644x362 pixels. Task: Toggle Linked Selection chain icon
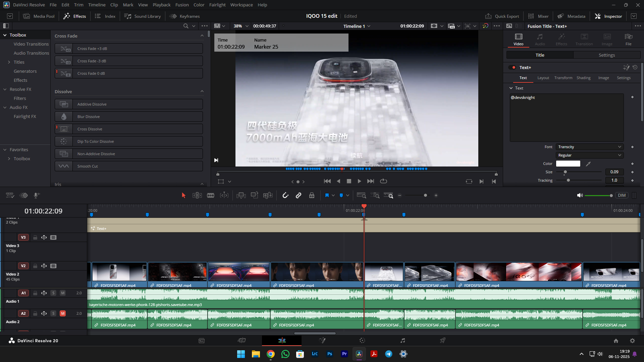299,195
